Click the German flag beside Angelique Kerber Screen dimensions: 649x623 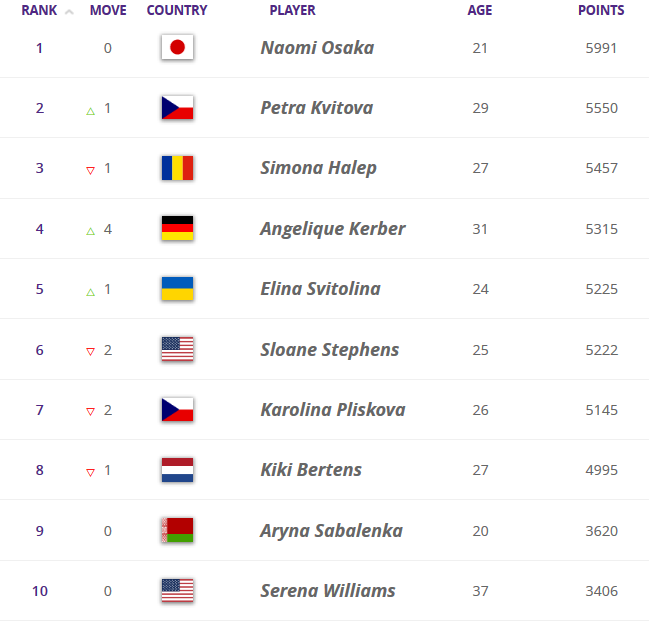(177, 228)
